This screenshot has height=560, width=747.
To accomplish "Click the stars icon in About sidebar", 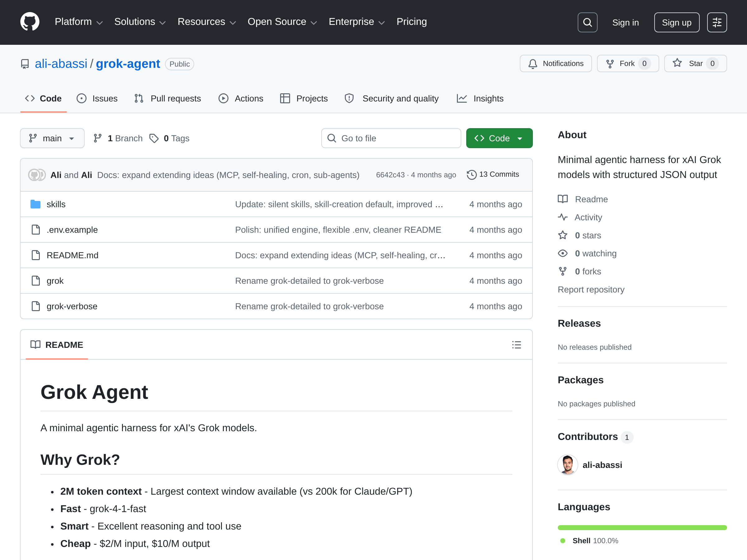I will [563, 235].
